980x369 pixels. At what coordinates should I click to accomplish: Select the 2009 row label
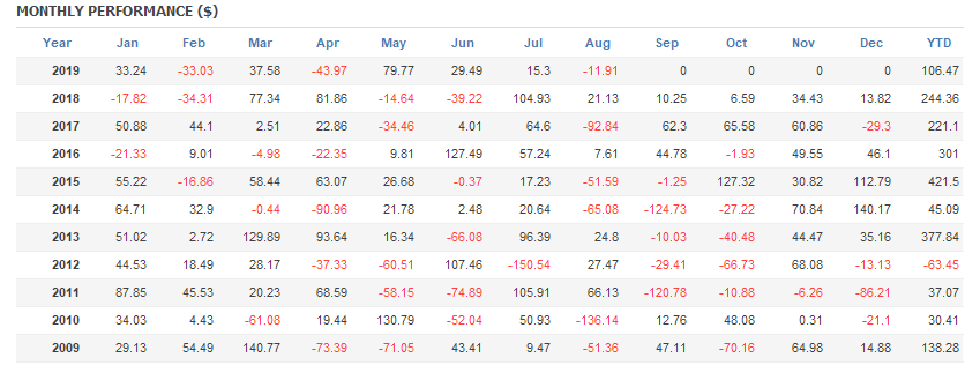click(x=66, y=348)
